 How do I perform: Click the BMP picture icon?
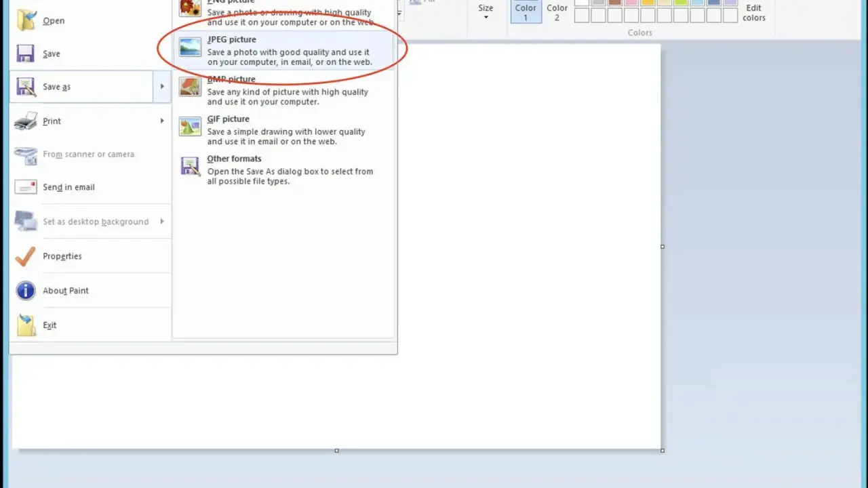click(190, 87)
